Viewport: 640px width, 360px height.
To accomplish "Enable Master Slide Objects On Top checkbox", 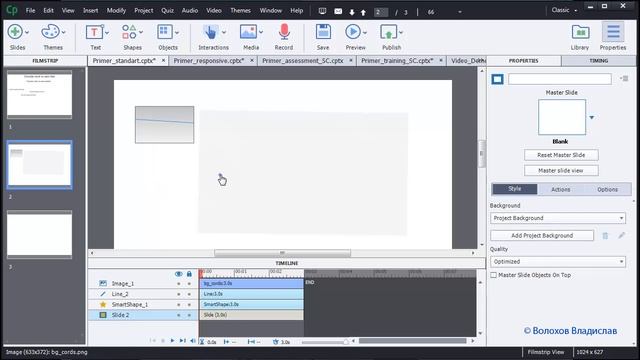I will [x=493, y=275].
